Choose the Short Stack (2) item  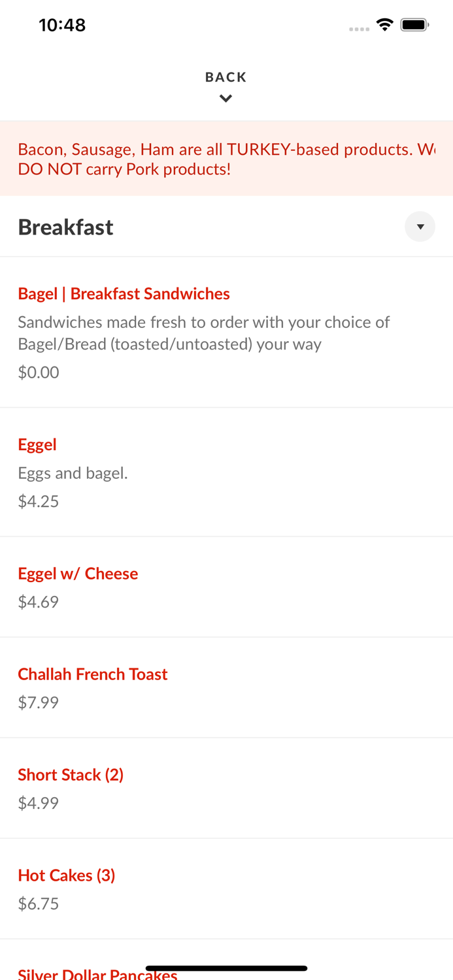[x=71, y=774]
